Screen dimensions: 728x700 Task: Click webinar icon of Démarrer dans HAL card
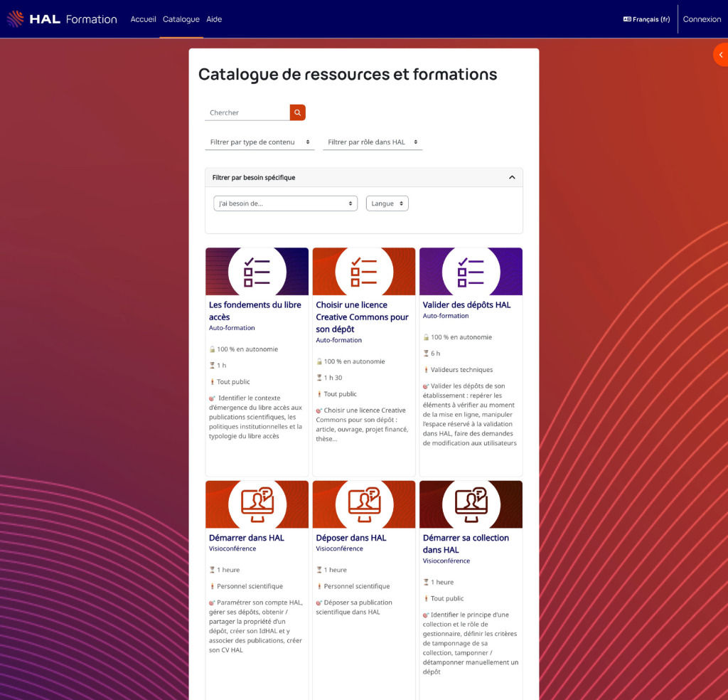click(x=257, y=504)
